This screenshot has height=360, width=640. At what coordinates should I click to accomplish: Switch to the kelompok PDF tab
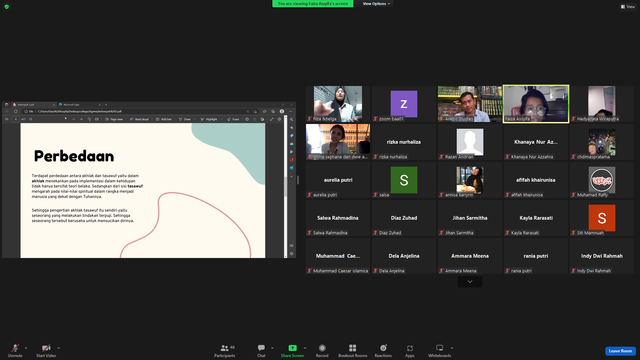33,105
